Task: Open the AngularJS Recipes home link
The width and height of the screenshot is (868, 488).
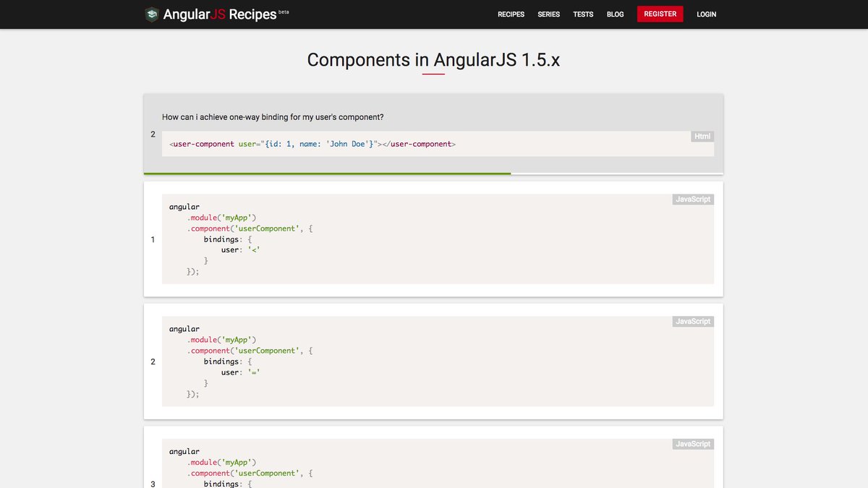Action: [216, 14]
